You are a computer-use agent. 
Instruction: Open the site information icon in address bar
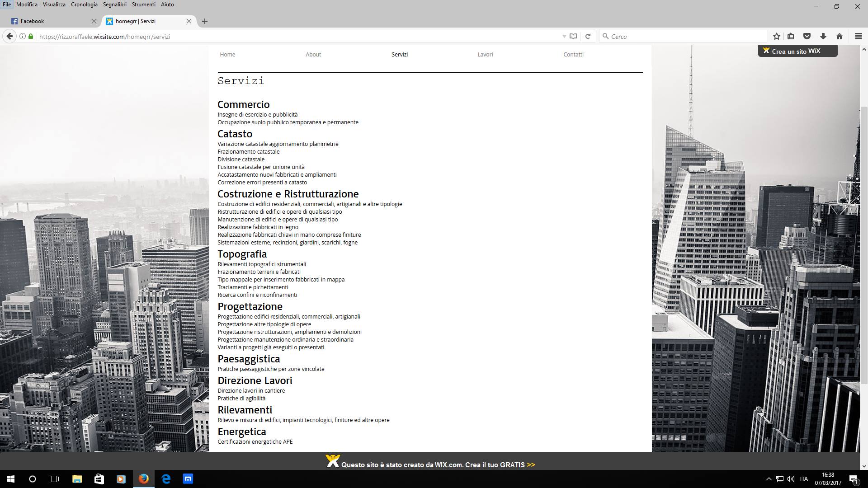point(22,37)
